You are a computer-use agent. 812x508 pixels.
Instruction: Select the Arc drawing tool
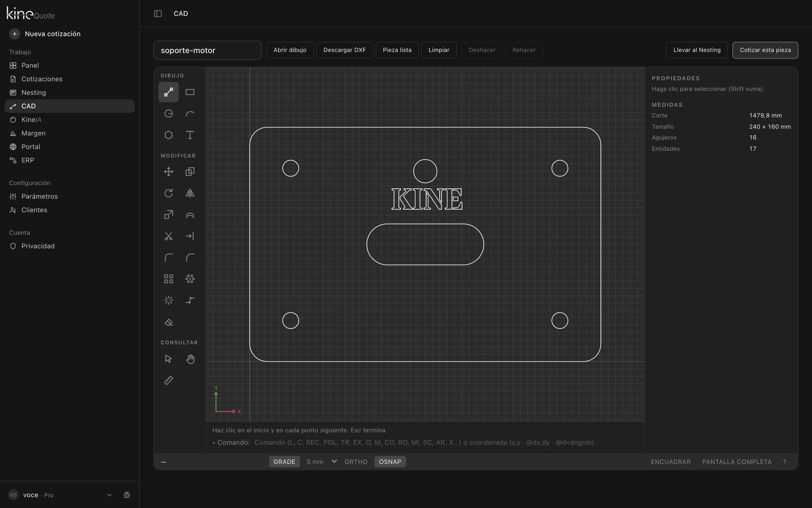tap(190, 114)
